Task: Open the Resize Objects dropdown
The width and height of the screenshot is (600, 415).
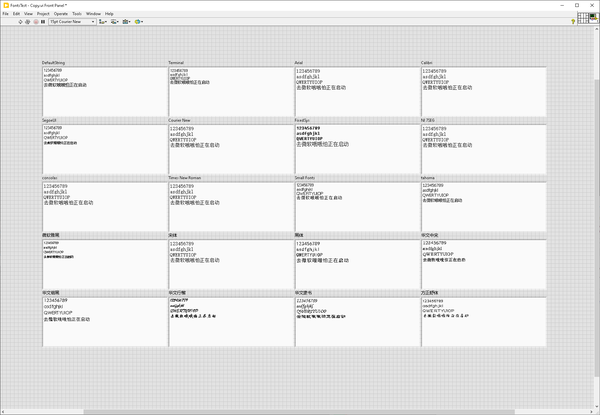Action: (x=126, y=22)
